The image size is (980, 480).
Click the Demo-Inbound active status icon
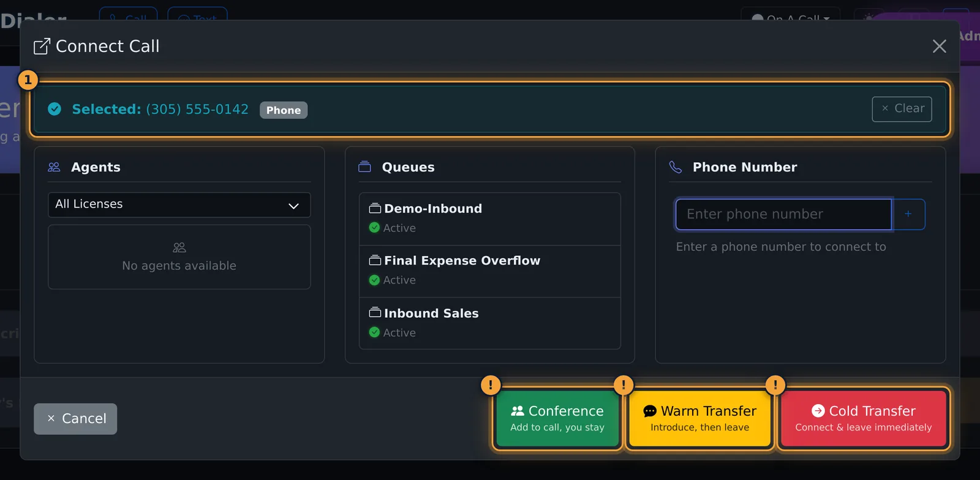pos(374,228)
